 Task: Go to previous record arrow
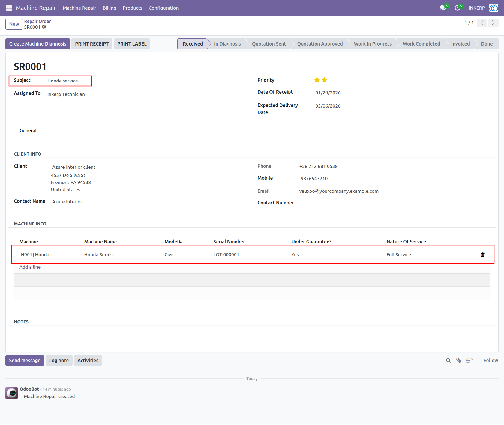click(x=482, y=23)
